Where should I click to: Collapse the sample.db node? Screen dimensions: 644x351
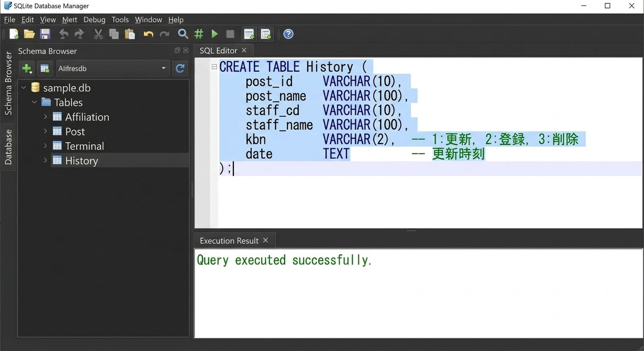click(23, 88)
